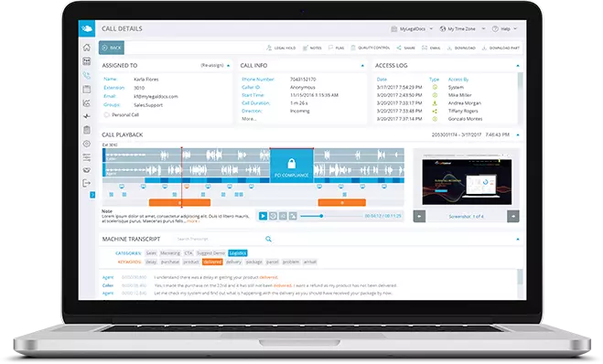
Task: Open the cloud logo home link
Action: pos(87,28)
